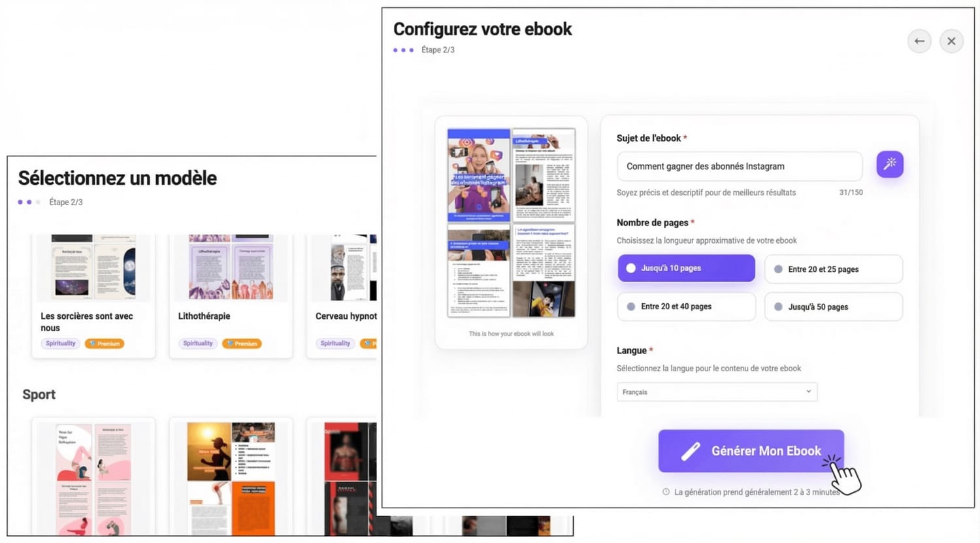Click Générer Mon Ebook button
Image resolution: width=980 pixels, height=543 pixels.
point(751,451)
